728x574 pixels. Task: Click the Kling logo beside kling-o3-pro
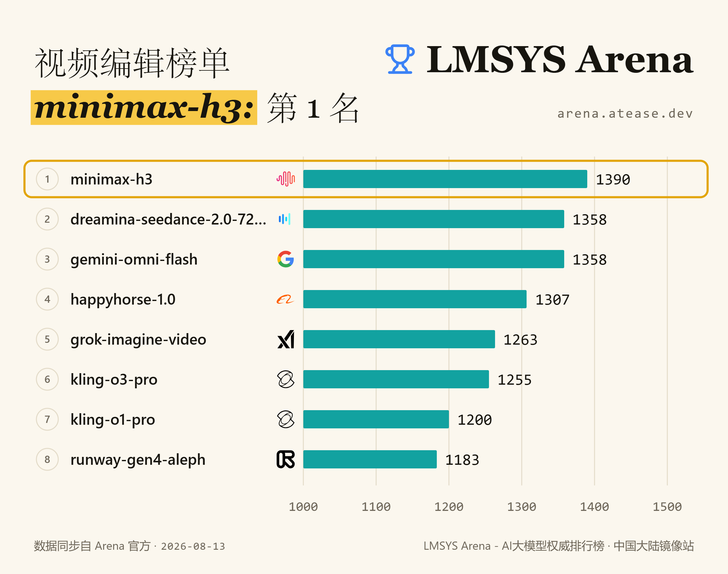coord(285,379)
